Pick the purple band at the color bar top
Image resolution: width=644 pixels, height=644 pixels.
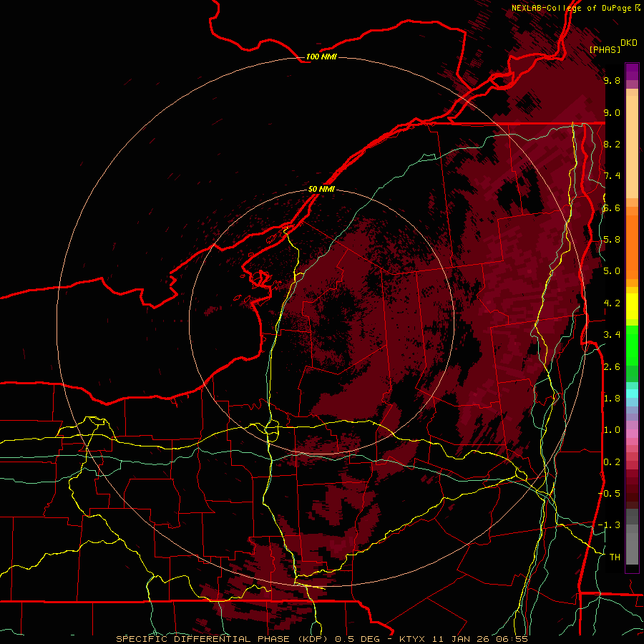click(x=632, y=72)
